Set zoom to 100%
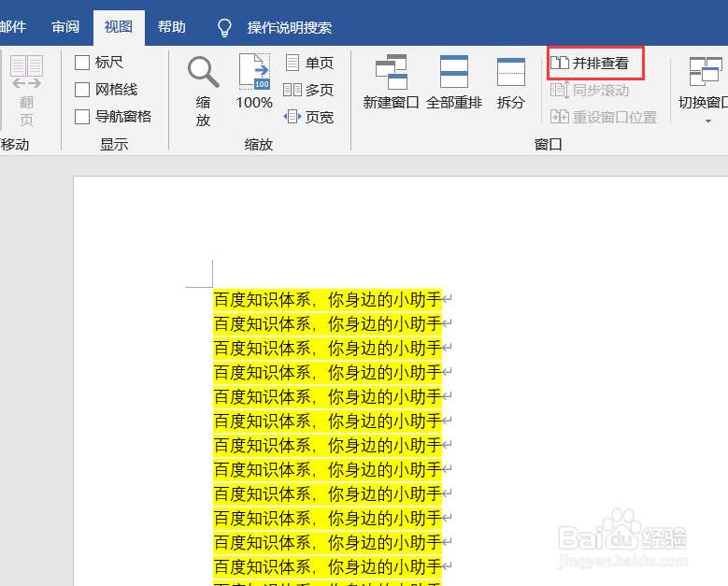The width and height of the screenshot is (728, 586). coord(254,82)
